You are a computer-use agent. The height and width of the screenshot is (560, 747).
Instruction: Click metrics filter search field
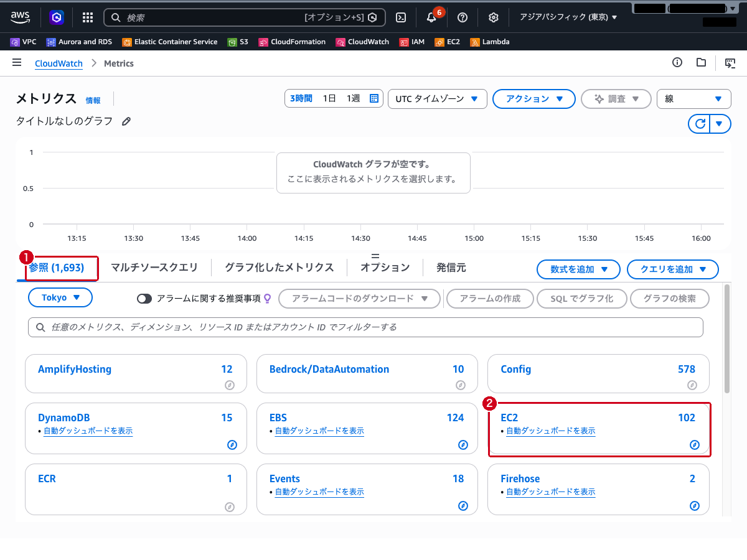pyautogui.click(x=365, y=327)
